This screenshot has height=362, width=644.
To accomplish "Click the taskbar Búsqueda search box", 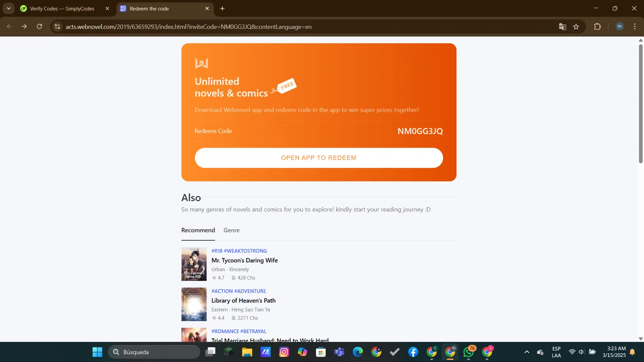I will pos(154,352).
